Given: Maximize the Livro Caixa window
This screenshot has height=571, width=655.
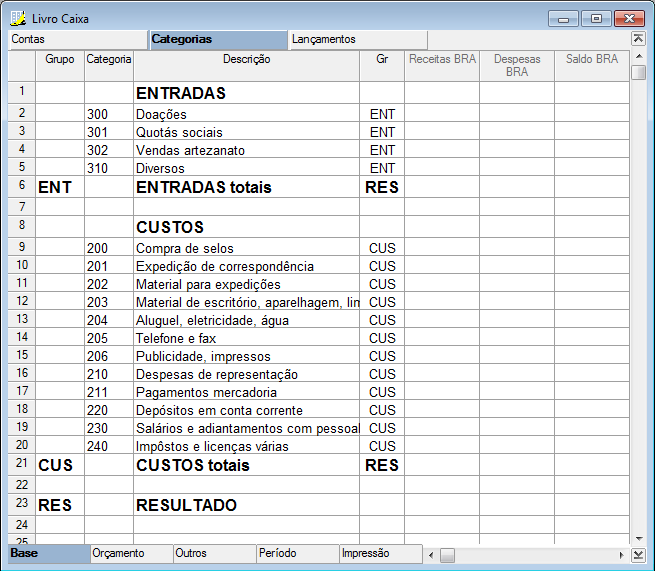Looking at the screenshot, I should click(597, 18).
